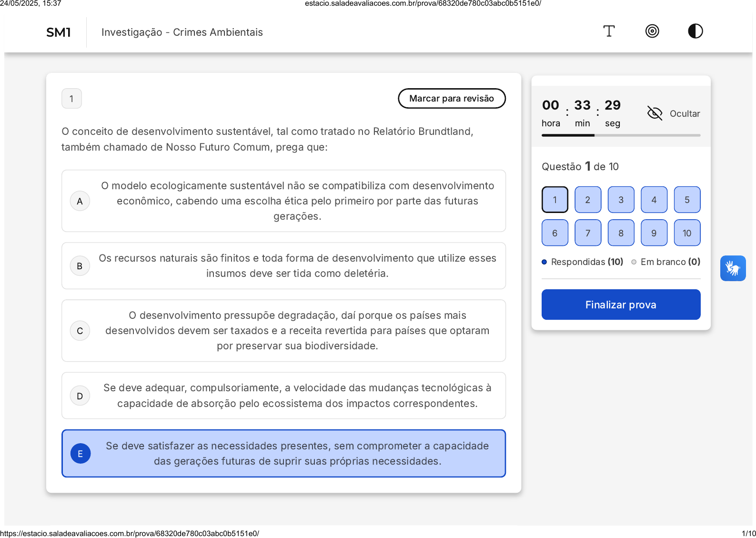Go to question 2 in navigator

click(588, 200)
